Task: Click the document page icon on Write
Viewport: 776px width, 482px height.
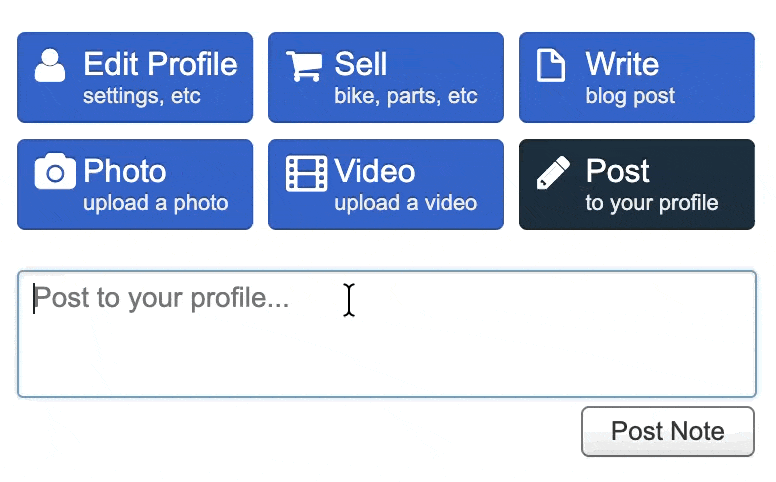Action: (551, 65)
